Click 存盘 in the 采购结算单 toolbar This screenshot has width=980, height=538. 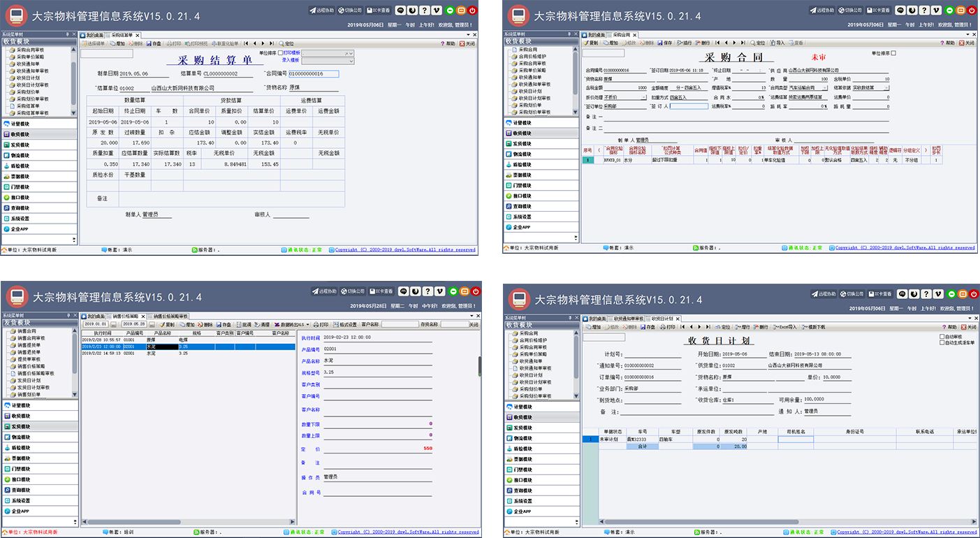[x=154, y=43]
